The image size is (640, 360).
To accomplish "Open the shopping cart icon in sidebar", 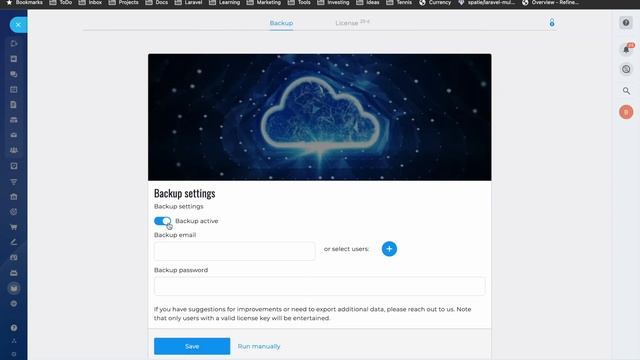I will coord(13,227).
